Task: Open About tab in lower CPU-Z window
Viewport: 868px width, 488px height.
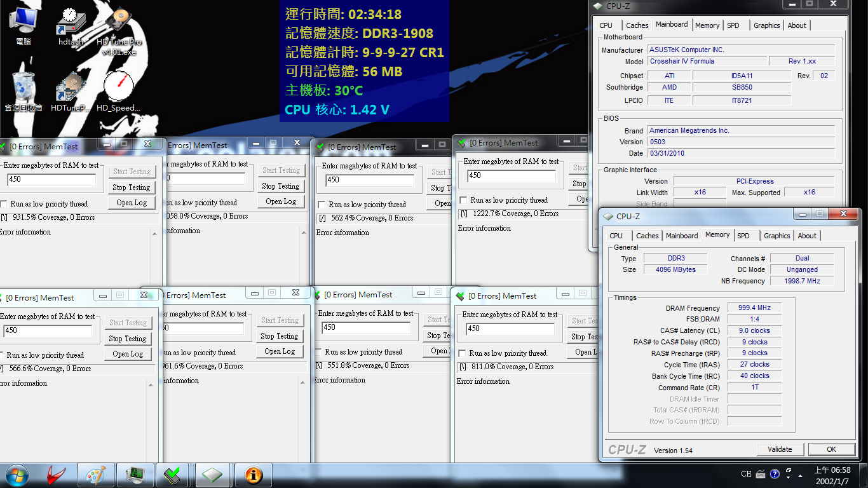Action: tap(807, 236)
